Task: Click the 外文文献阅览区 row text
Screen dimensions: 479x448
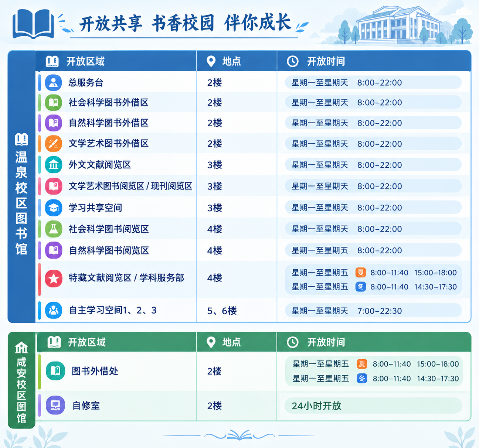Action: click(x=100, y=165)
